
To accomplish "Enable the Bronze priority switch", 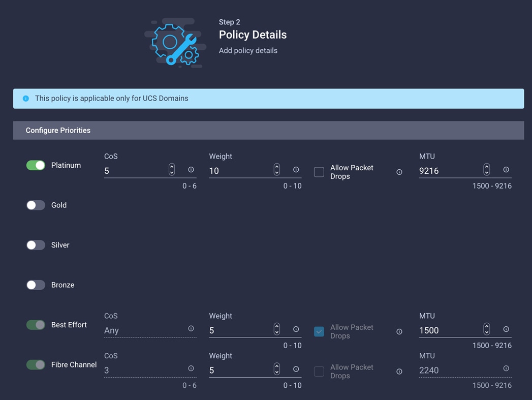I will 36,285.
